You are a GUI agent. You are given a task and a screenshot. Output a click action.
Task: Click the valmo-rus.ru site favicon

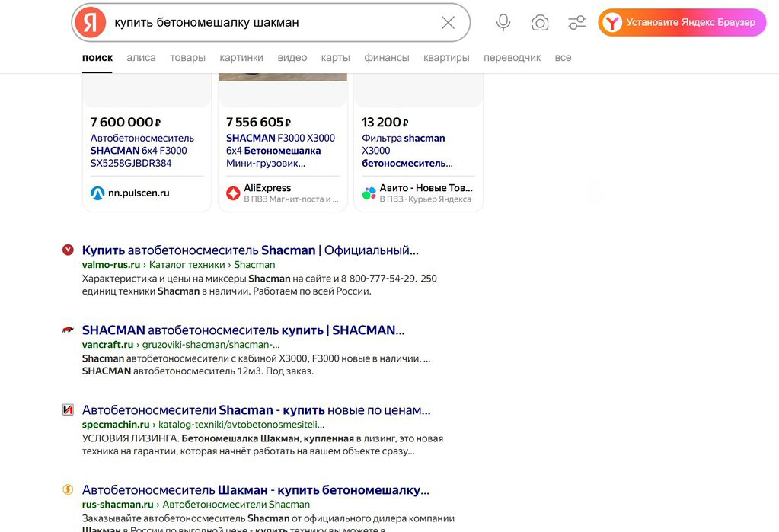(67, 250)
